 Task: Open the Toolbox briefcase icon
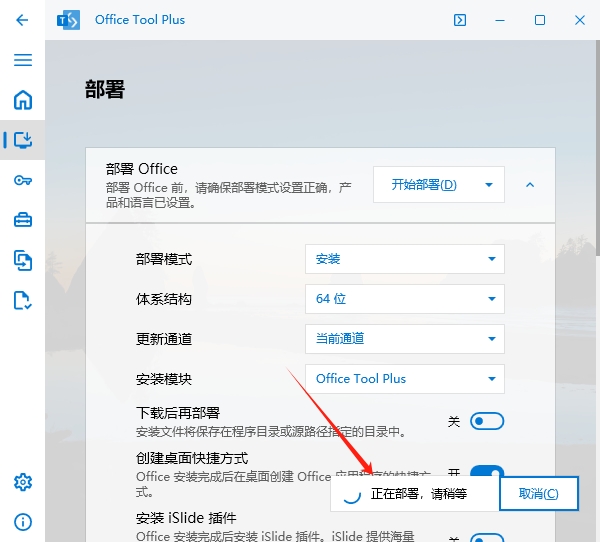22,220
